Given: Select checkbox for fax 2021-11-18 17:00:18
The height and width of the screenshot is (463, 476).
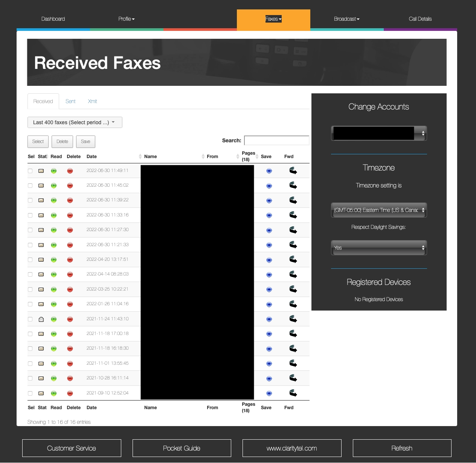Looking at the screenshot, I should [x=30, y=334].
